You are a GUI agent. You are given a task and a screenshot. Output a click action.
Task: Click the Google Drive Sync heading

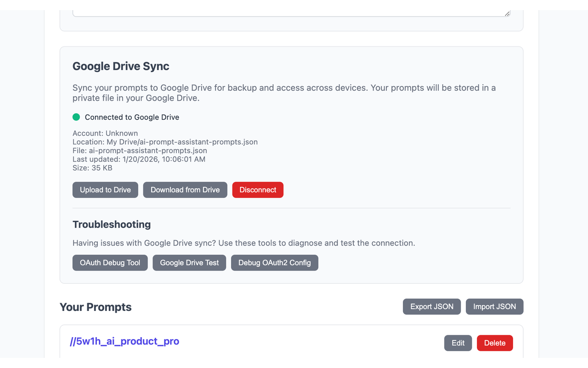[x=121, y=66]
